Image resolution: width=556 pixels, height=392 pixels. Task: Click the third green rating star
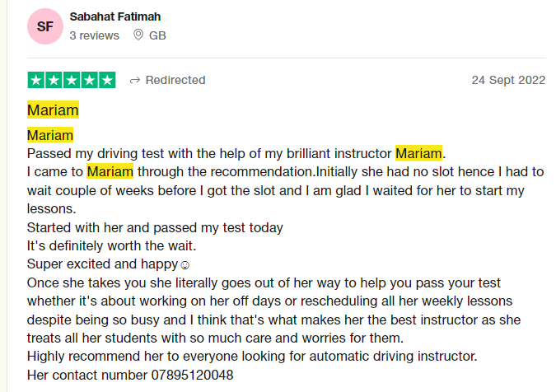pos(72,80)
